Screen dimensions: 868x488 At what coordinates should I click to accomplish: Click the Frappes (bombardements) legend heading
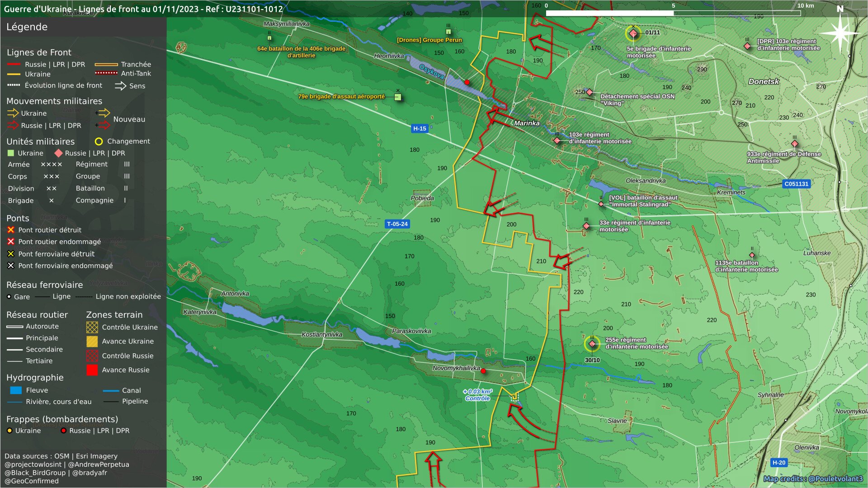tap(62, 419)
